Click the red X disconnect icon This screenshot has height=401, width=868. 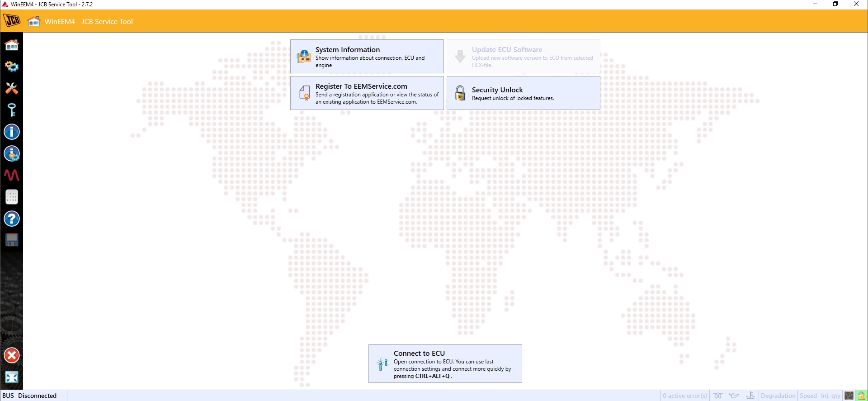pos(12,356)
